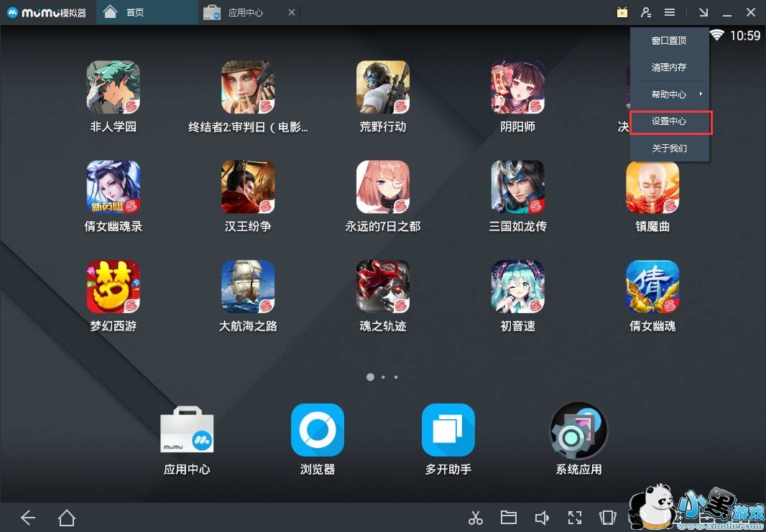Viewport: 766px width, 532px height.
Task: Open 设置中心 from the menu
Action: click(x=669, y=121)
